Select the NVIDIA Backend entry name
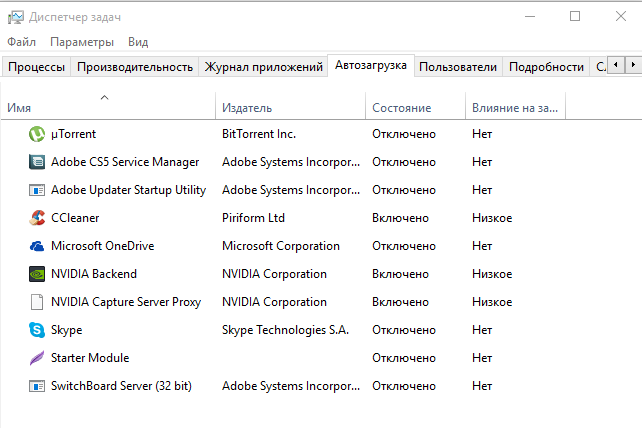This screenshot has width=642, height=428. click(x=94, y=274)
